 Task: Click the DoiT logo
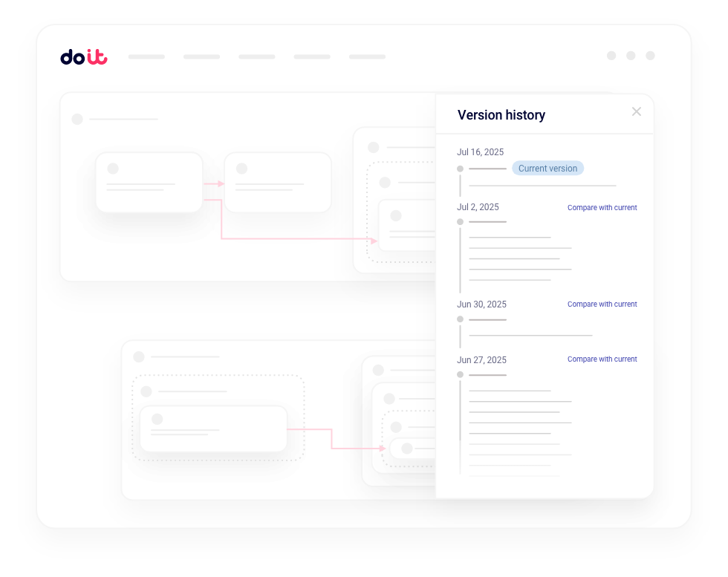click(83, 57)
